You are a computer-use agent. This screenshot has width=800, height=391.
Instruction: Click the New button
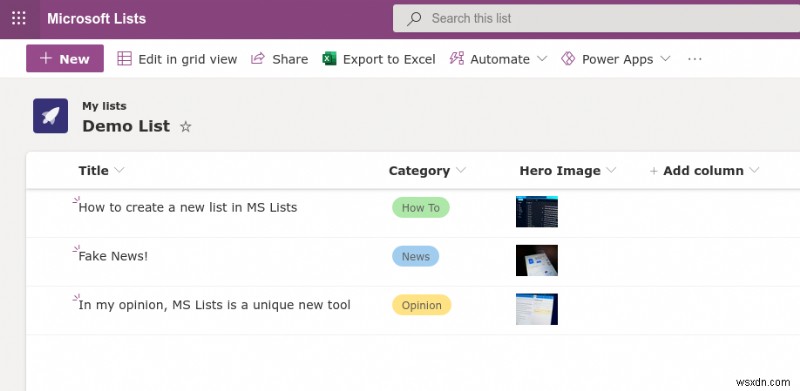(65, 59)
